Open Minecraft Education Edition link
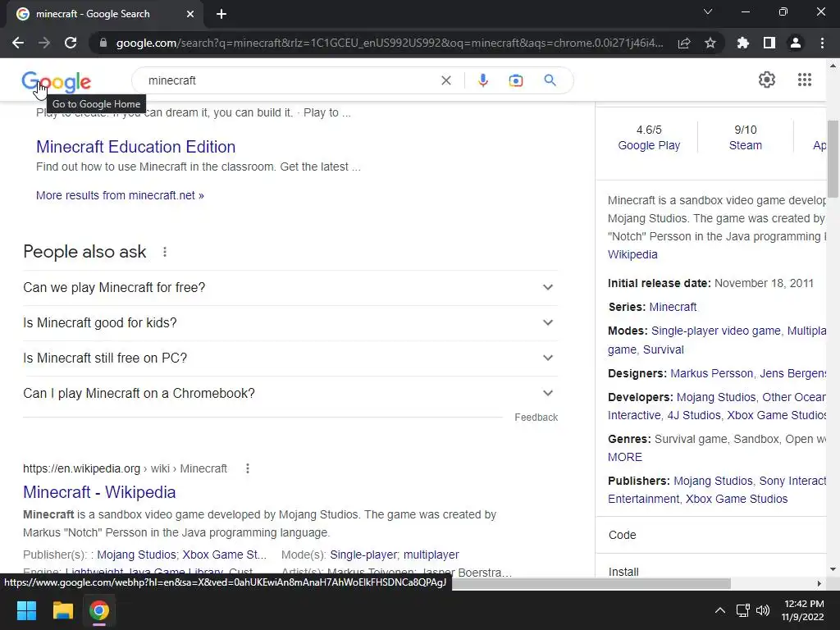Screen dimensions: 840x630 [x=135, y=147]
